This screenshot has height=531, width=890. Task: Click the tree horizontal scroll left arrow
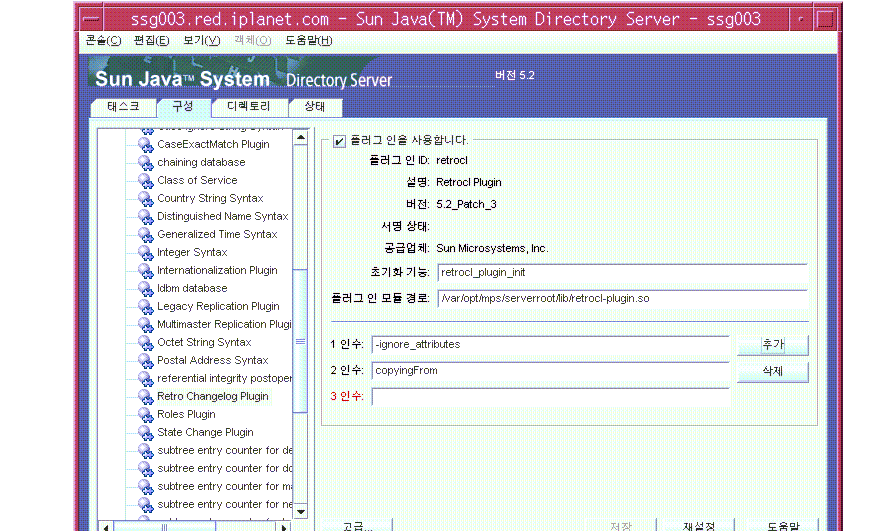tap(106, 527)
